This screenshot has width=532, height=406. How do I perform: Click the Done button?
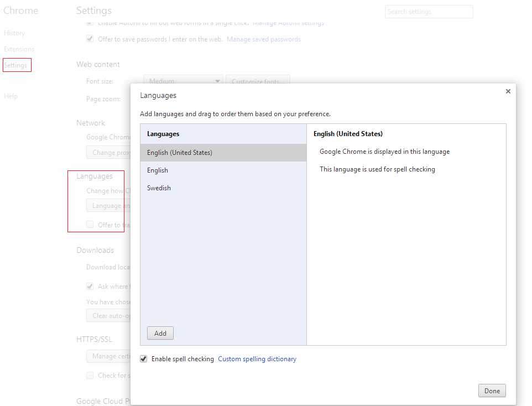[x=492, y=391]
